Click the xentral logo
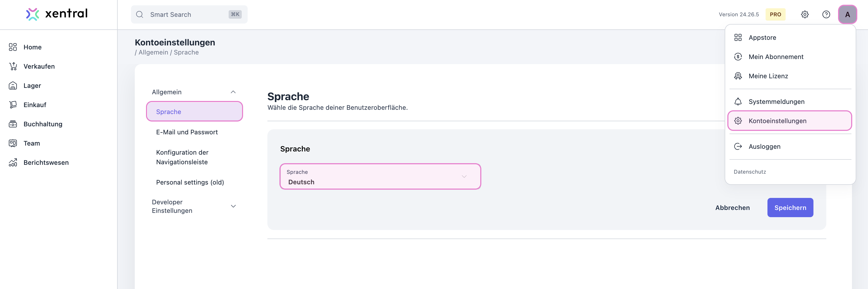Viewport: 868px width, 289px height. tap(57, 14)
